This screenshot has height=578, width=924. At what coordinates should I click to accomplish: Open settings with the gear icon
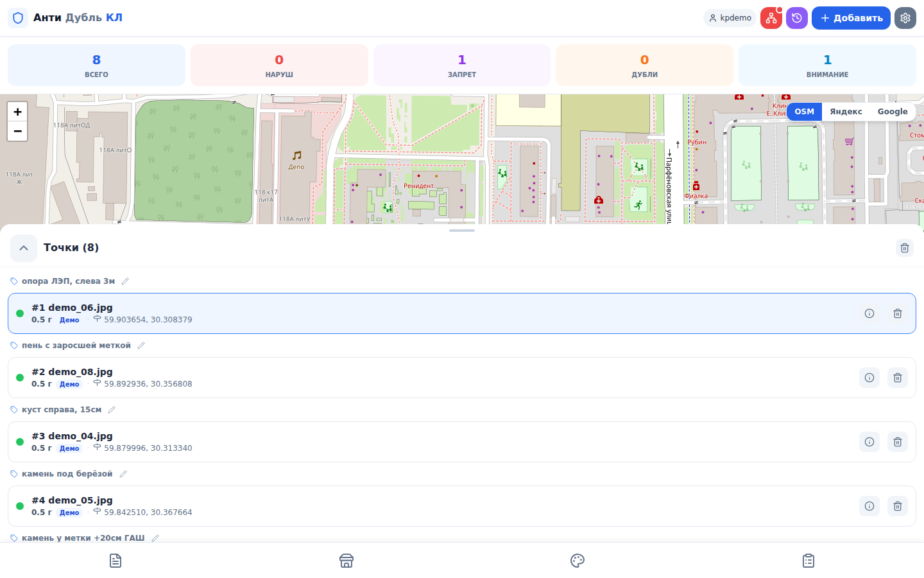click(905, 18)
